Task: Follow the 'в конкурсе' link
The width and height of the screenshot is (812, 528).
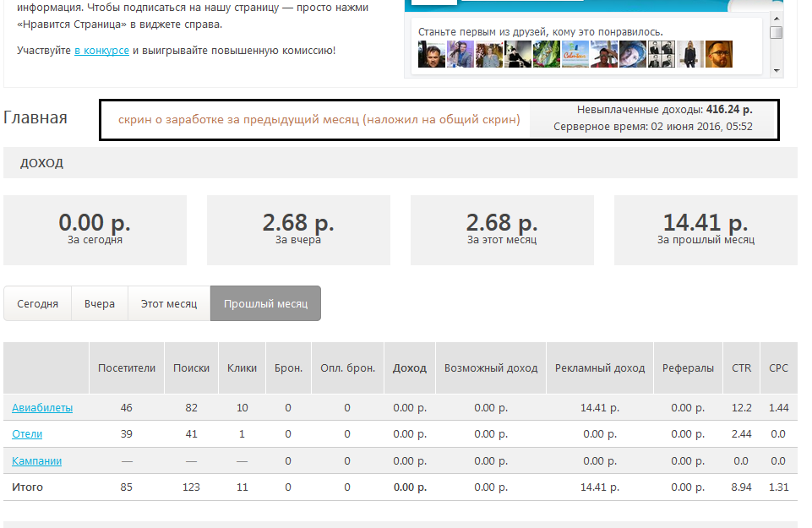Action: [x=101, y=50]
